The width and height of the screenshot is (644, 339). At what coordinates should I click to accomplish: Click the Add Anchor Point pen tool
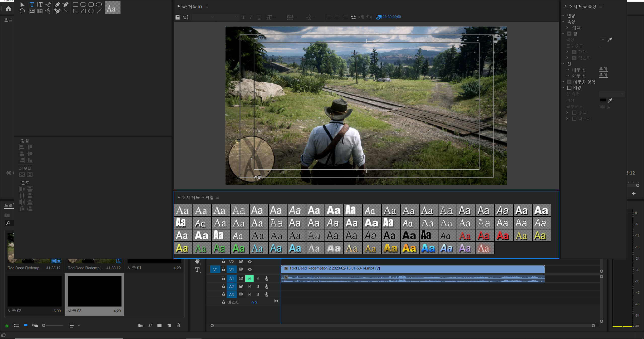57,11
